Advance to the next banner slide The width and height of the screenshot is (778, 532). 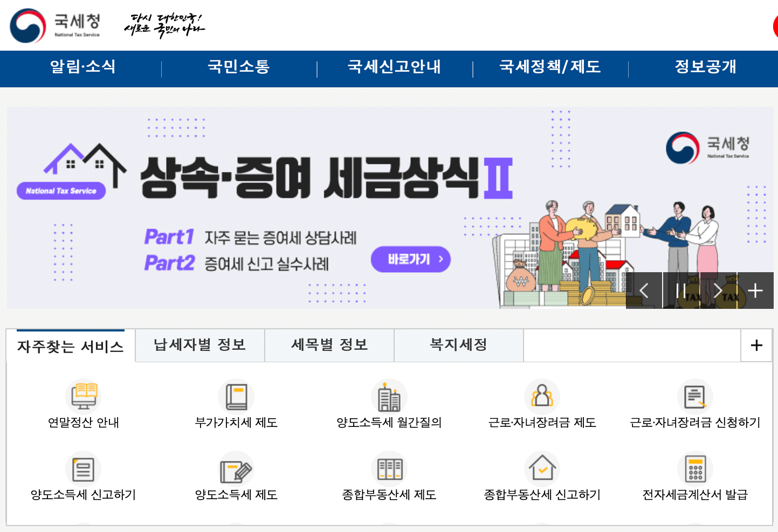718,291
